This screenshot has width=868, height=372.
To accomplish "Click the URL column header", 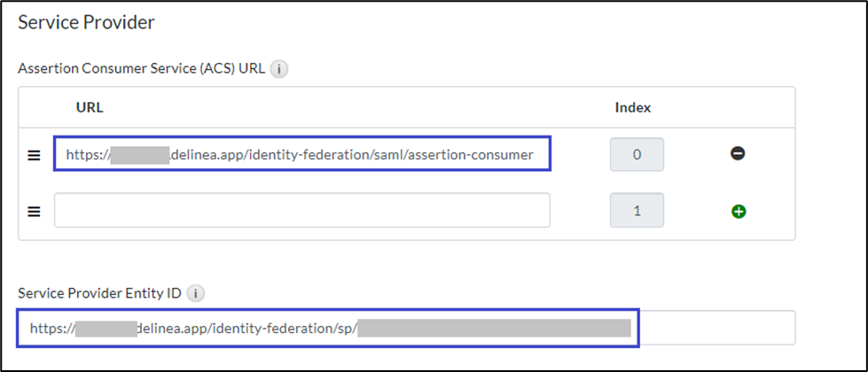I will [x=90, y=108].
